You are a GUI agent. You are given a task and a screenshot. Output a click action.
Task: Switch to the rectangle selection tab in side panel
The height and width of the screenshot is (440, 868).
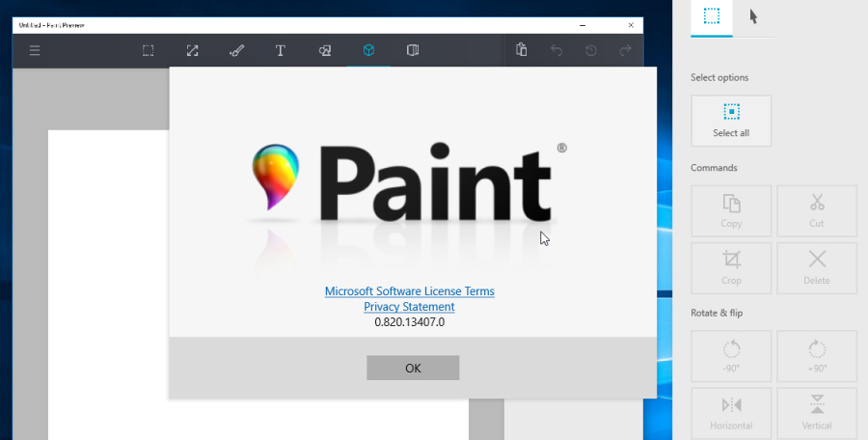coord(712,16)
